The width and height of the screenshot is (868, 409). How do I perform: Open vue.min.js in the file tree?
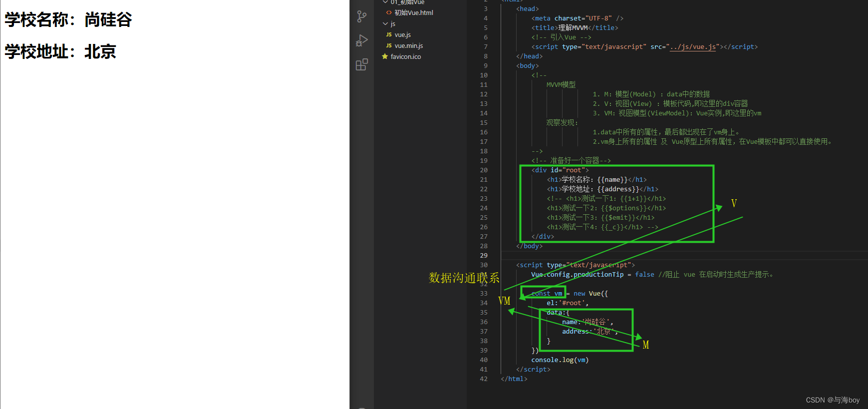409,45
